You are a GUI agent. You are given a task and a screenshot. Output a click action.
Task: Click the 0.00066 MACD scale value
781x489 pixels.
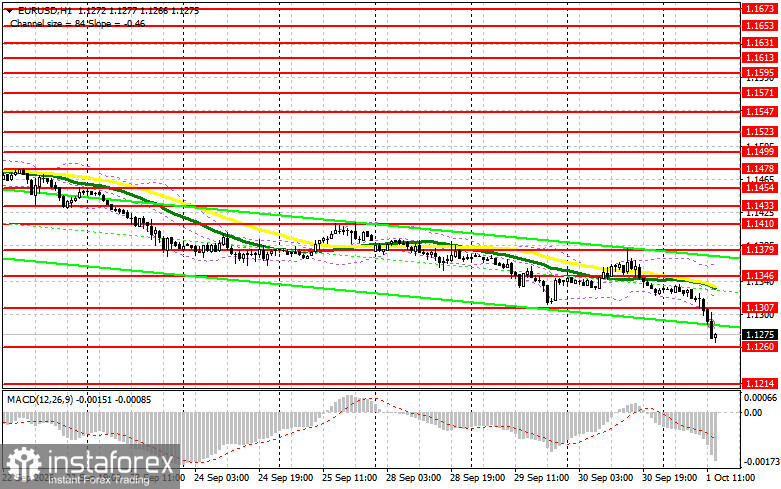pyautogui.click(x=760, y=397)
